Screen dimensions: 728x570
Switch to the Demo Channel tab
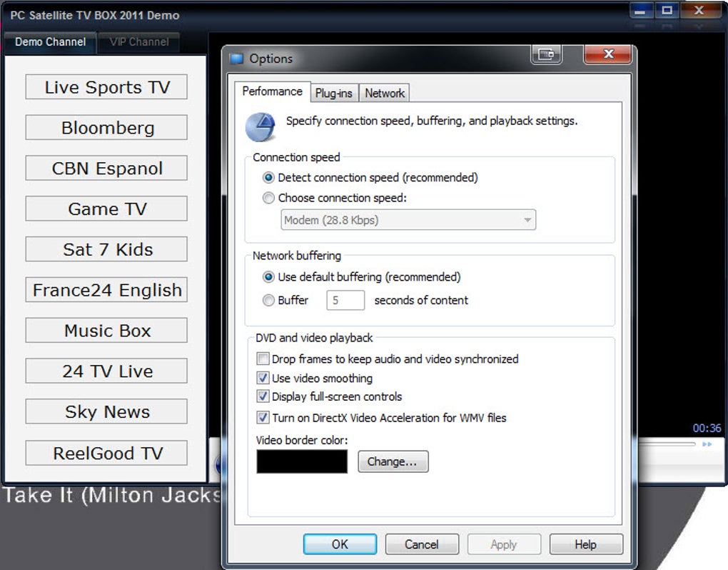[x=50, y=42]
